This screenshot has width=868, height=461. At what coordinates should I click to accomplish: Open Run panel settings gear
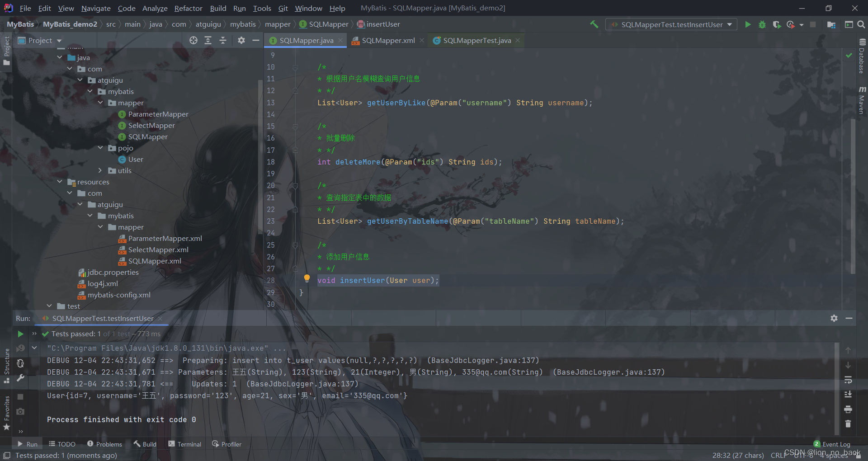pos(834,318)
